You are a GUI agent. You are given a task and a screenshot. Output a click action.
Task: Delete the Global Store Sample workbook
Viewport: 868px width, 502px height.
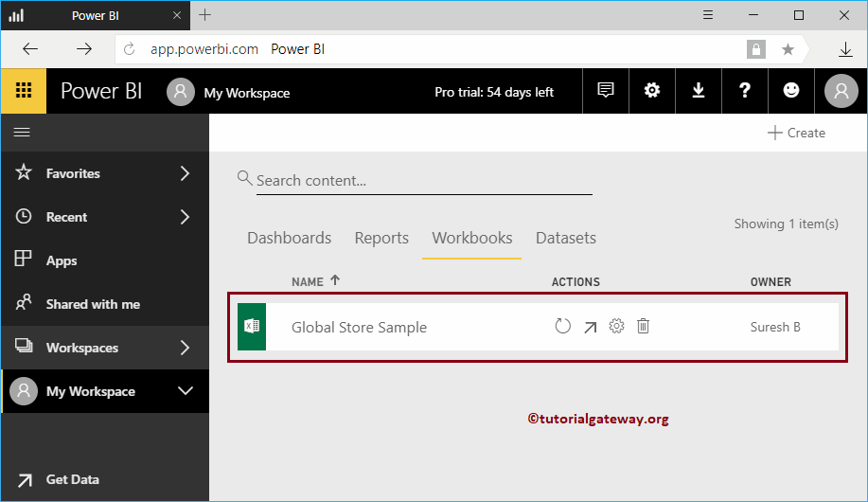[x=643, y=326]
